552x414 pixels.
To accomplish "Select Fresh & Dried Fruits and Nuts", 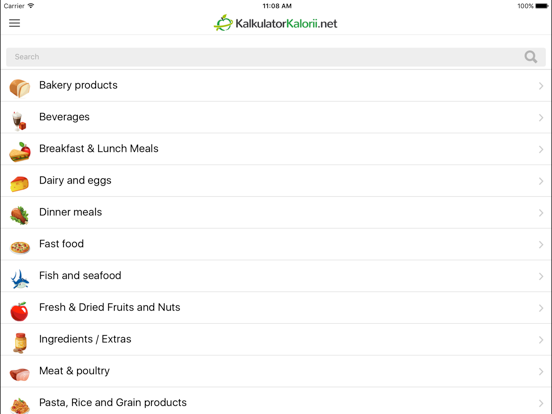I will coord(276,308).
